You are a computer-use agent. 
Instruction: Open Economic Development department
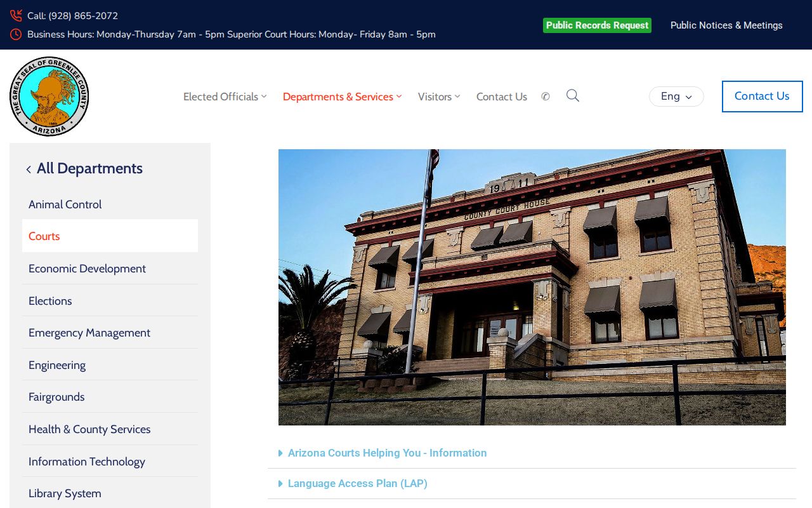point(110,268)
